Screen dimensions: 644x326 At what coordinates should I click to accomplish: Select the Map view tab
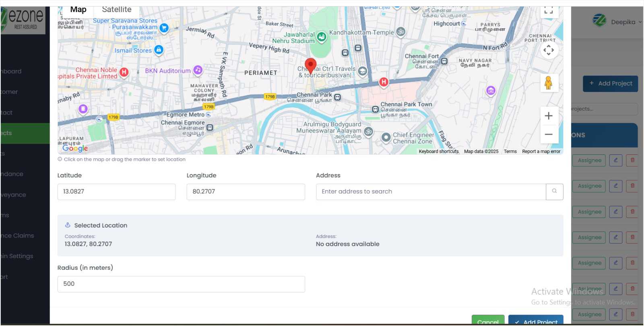pos(78,10)
